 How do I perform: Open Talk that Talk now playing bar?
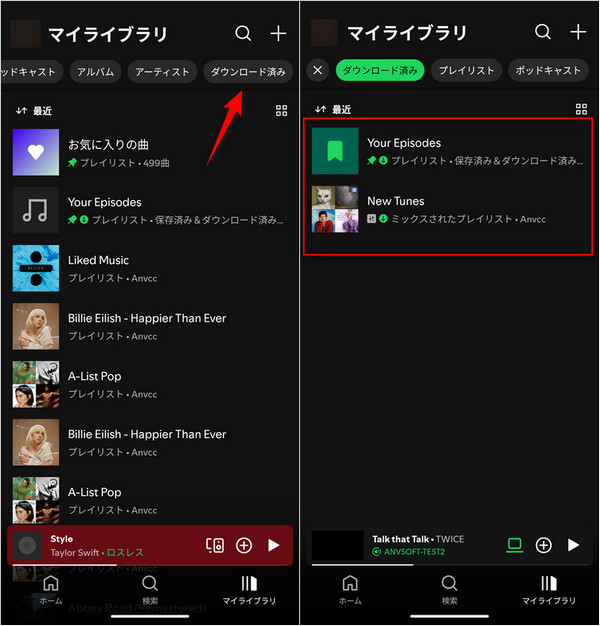click(x=449, y=545)
